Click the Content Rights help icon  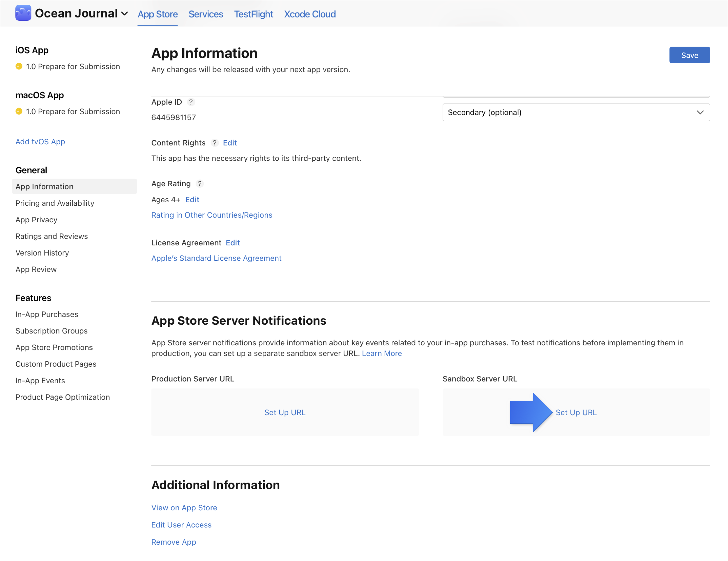click(x=214, y=143)
